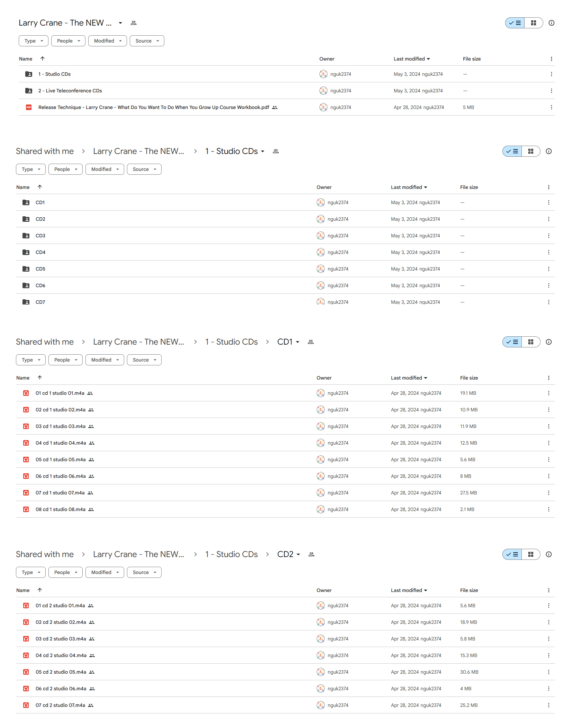
Task: Go to 1 - Studio CDs in CD1 breadcrumb
Action: click(x=231, y=342)
